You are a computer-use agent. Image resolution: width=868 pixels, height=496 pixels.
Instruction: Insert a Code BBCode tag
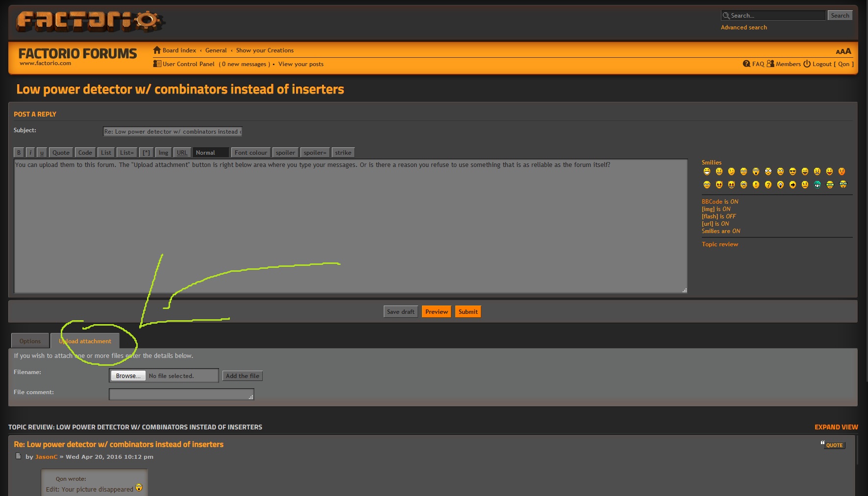(85, 153)
